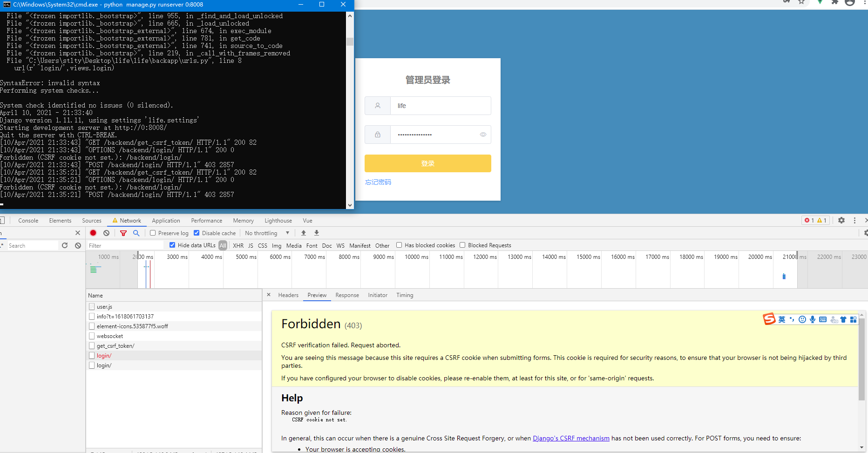
Task: Close the DevTools search pane
Action: [78, 233]
